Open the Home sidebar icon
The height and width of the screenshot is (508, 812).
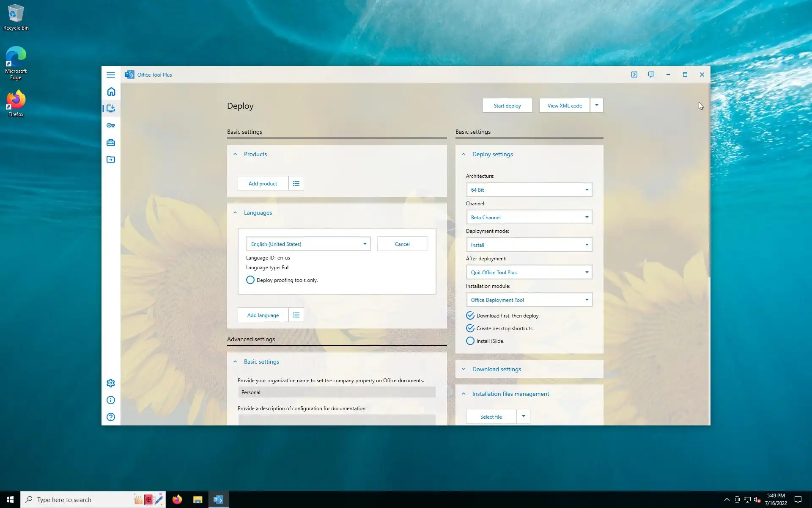[111, 91]
